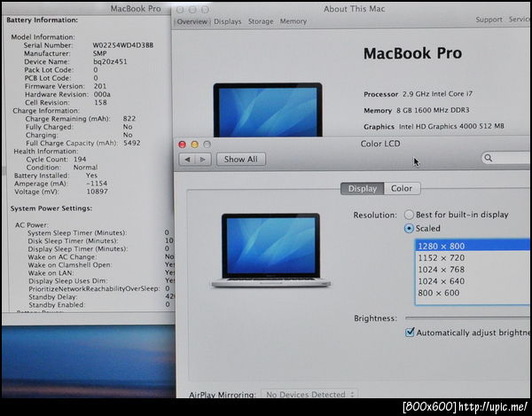Screen dimensions: 532x416
Task: Click serial number W02254WD4D3BB value
Action: point(123,45)
